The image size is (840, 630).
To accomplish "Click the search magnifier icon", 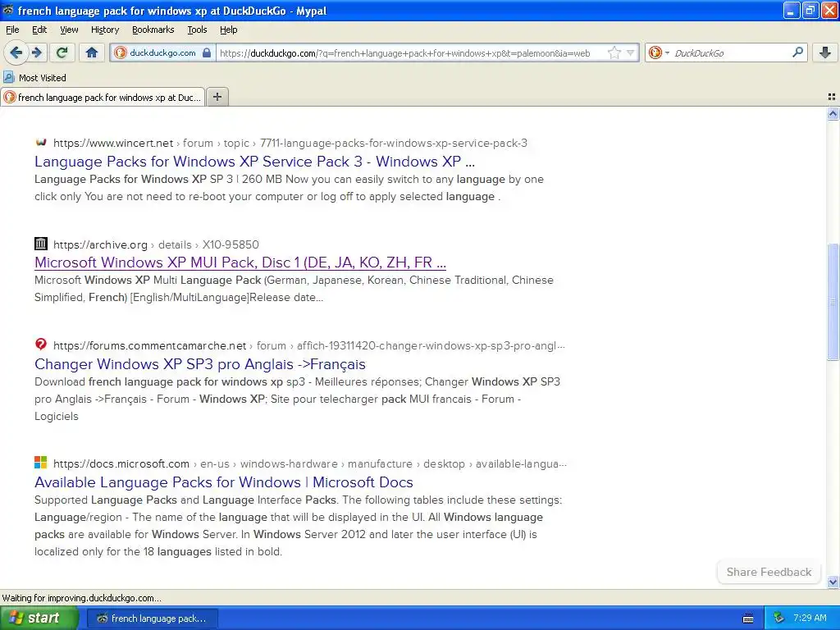I will (797, 52).
